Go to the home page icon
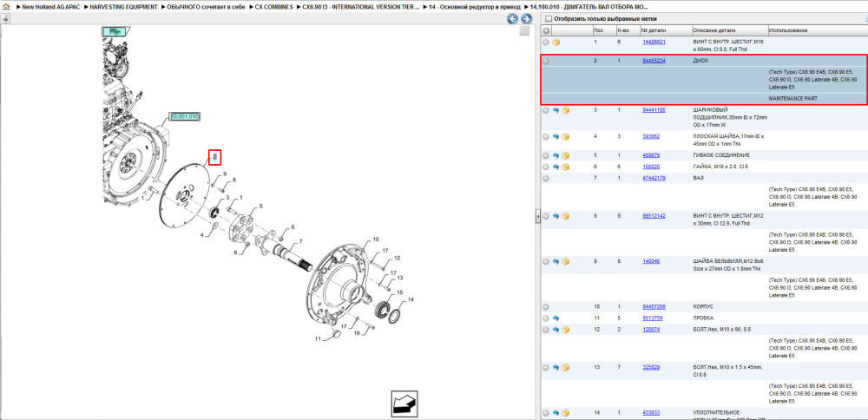The height and width of the screenshot is (420, 868). click(5, 6)
